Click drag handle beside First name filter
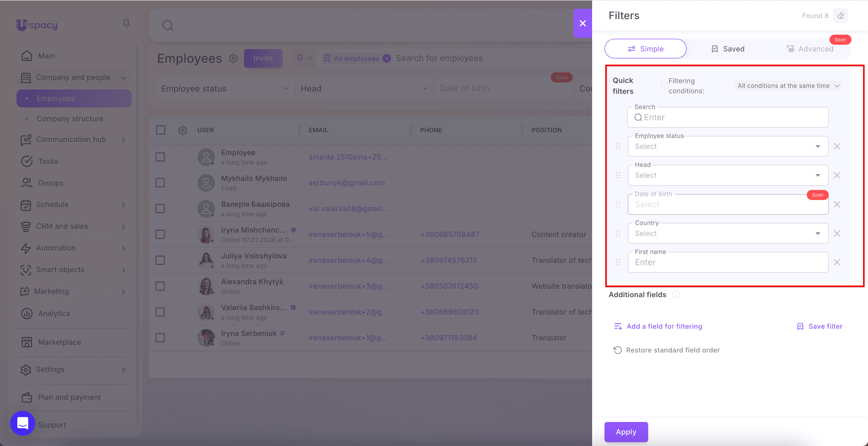The height and width of the screenshot is (446, 868). coord(618,262)
